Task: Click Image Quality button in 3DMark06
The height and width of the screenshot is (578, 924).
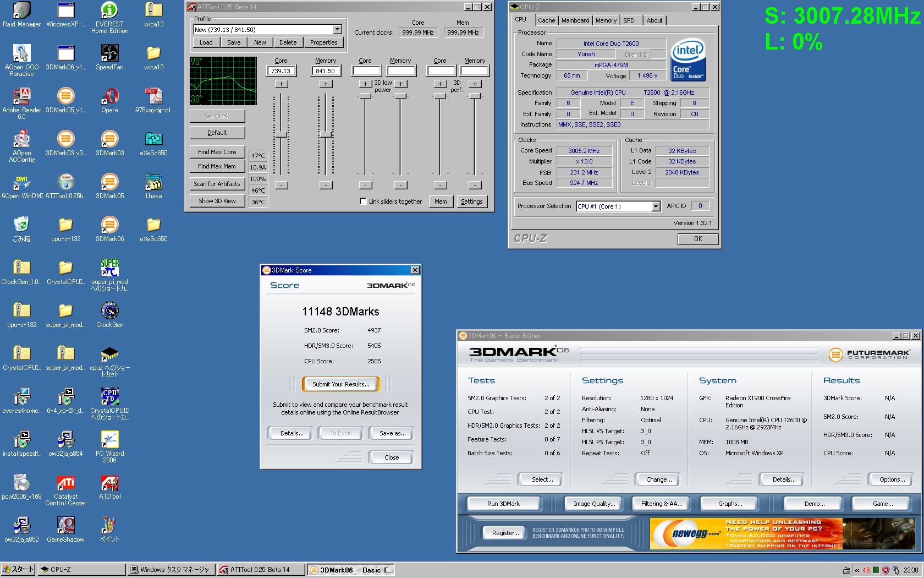Action: [594, 504]
